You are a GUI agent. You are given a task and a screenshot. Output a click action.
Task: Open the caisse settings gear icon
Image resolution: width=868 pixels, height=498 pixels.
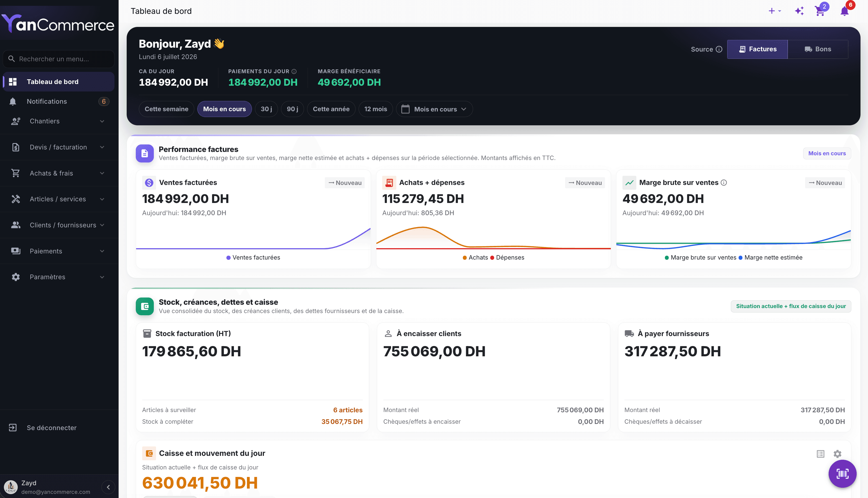837,454
